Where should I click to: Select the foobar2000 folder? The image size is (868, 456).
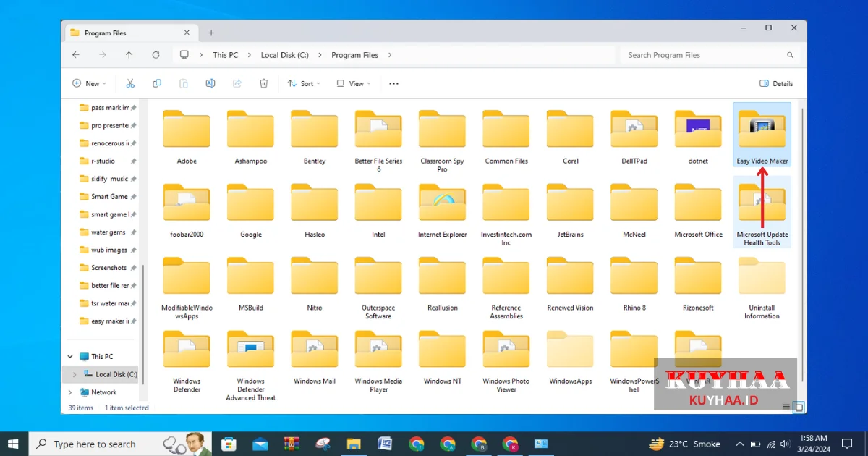(187, 211)
